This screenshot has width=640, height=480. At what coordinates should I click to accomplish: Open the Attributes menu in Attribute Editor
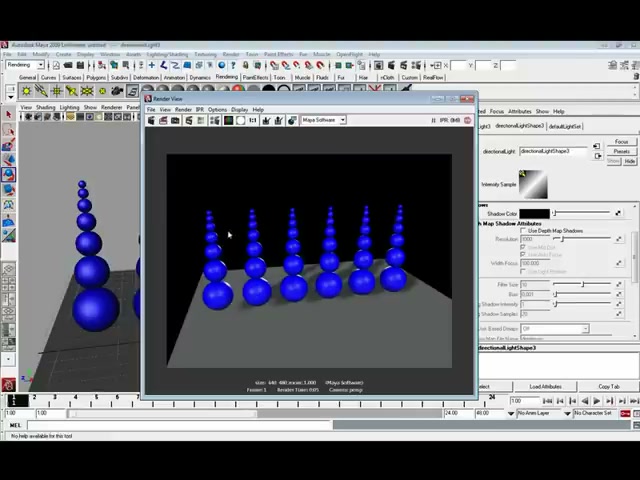pyautogui.click(x=520, y=111)
